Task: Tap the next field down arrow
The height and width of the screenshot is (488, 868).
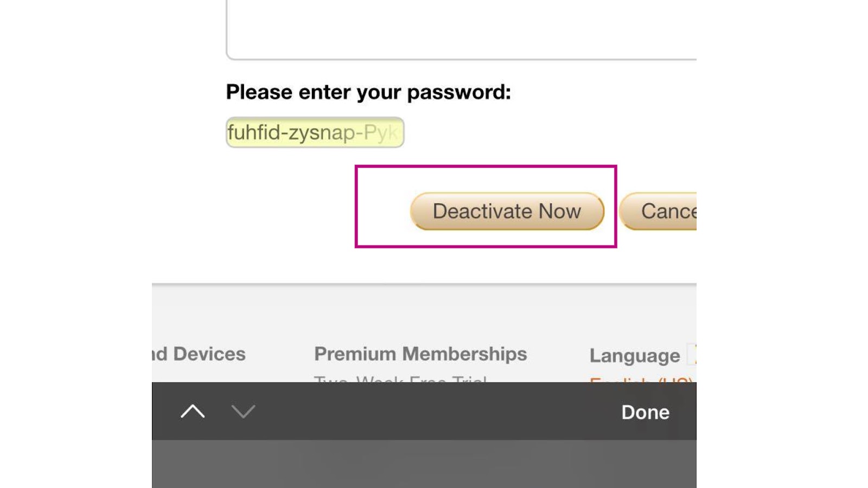Action: pos(243,412)
